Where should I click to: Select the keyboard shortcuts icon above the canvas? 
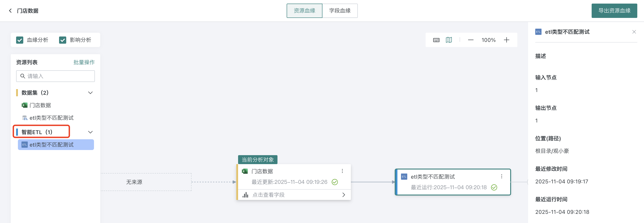point(436,40)
